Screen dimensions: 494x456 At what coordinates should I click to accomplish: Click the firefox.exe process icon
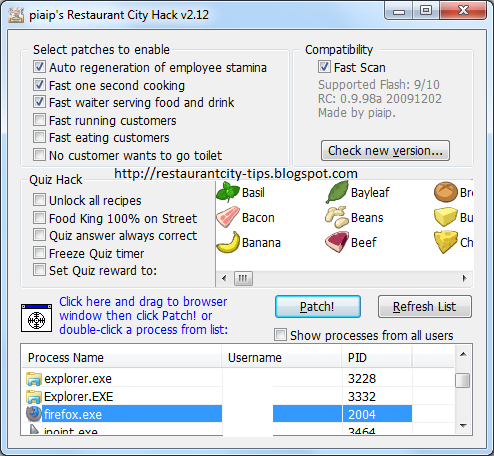coord(34,414)
